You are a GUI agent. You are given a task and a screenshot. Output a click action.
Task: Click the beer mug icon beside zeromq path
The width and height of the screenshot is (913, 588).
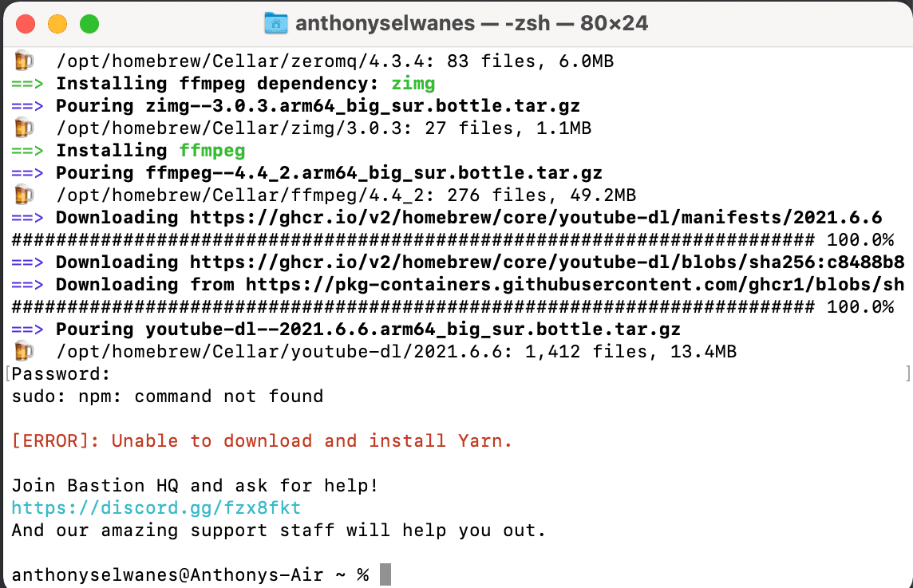(23, 61)
